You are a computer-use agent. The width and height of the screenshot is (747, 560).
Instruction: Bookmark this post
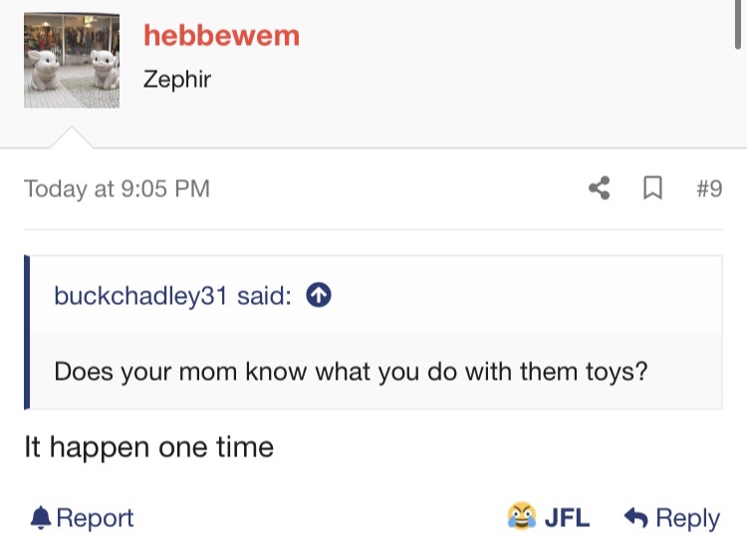(x=652, y=188)
